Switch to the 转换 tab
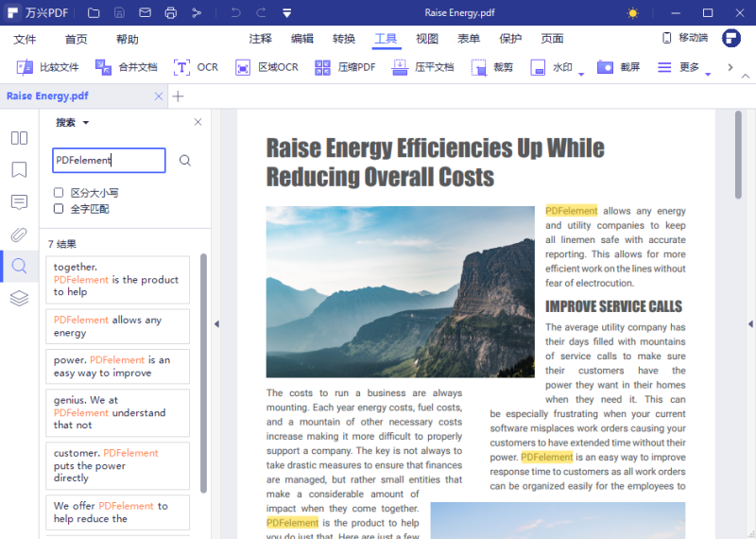Viewport: 756px width, 539px height. [x=344, y=39]
